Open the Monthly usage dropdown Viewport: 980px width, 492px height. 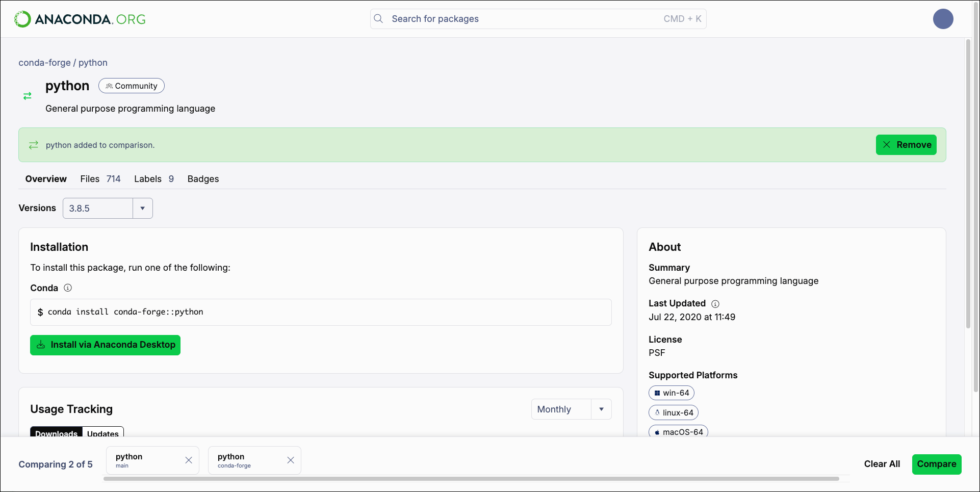(x=571, y=409)
